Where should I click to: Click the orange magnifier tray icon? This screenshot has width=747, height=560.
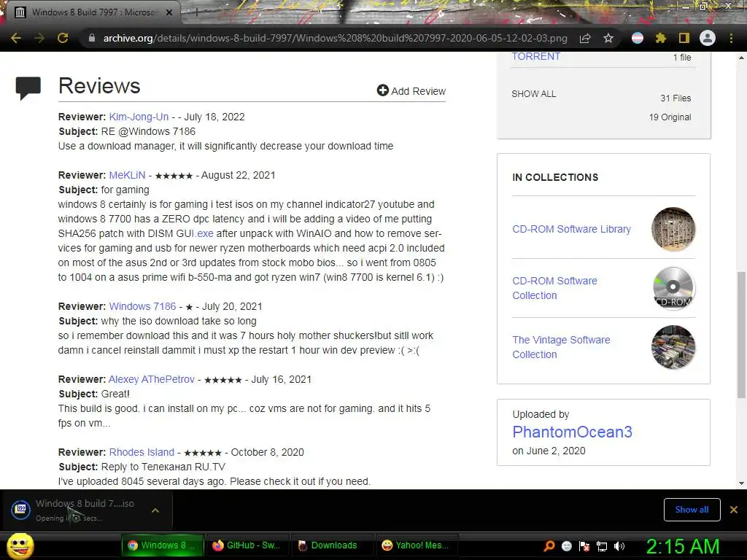click(x=549, y=546)
